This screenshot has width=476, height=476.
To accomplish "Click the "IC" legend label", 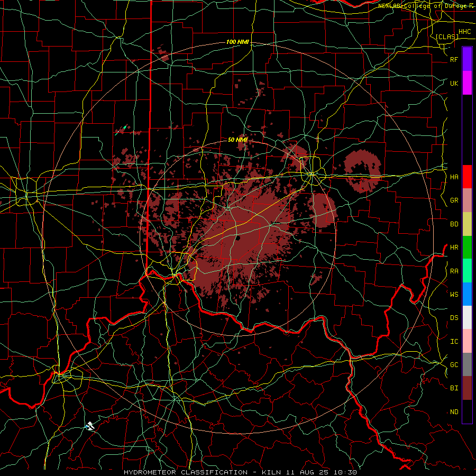I will (454, 342).
